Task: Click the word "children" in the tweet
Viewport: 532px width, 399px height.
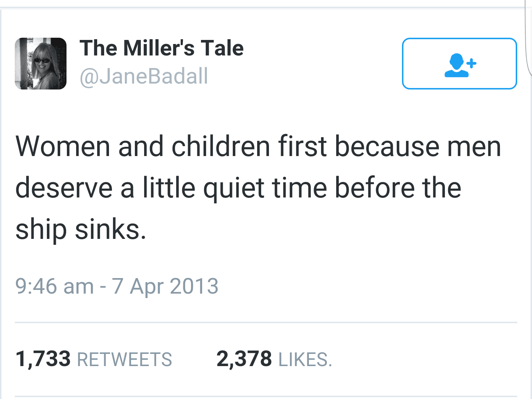Action: coord(221,146)
